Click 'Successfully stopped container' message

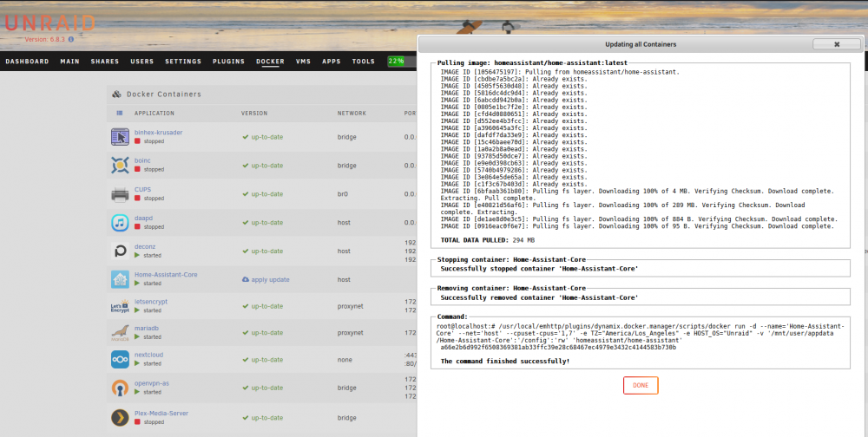[539, 269]
